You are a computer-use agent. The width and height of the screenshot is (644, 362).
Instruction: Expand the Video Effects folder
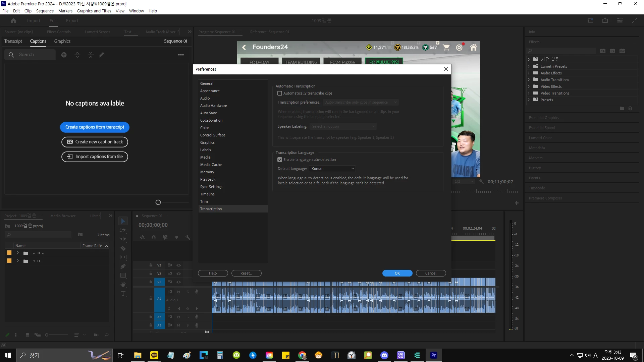529,86
